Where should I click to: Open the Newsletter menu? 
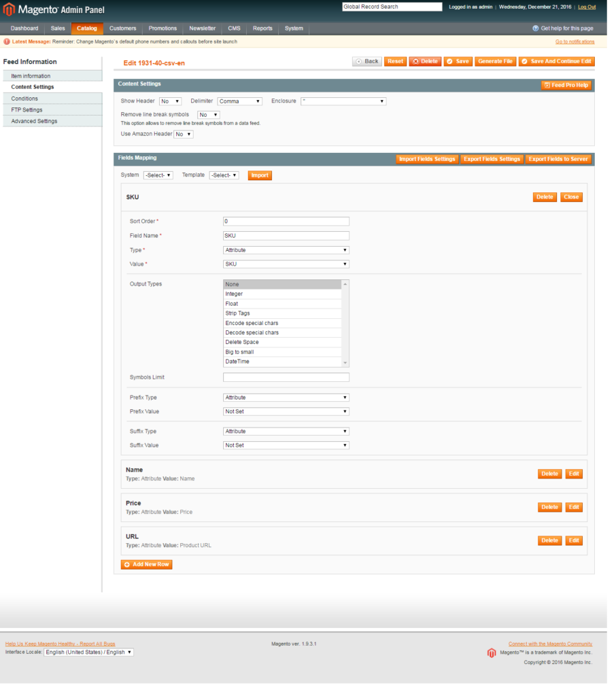(x=203, y=29)
